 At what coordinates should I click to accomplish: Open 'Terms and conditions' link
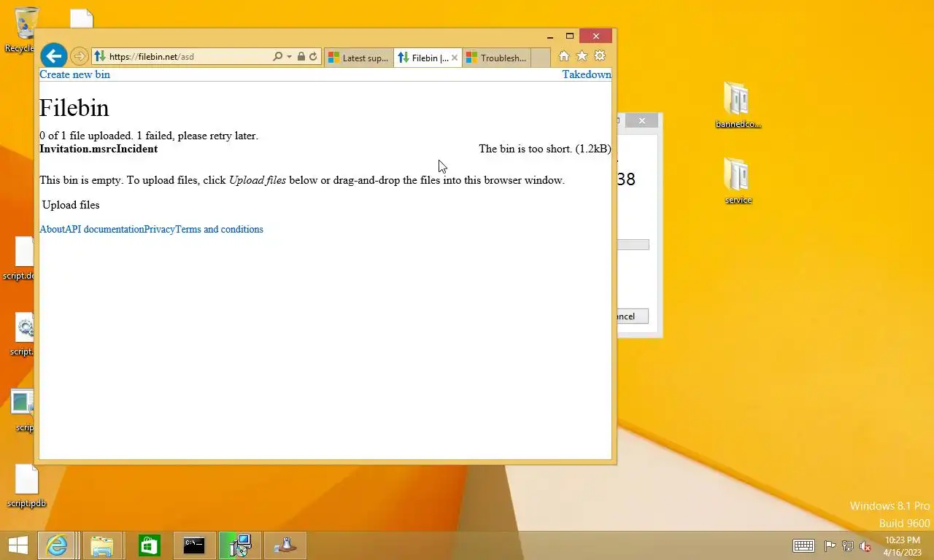click(x=219, y=229)
